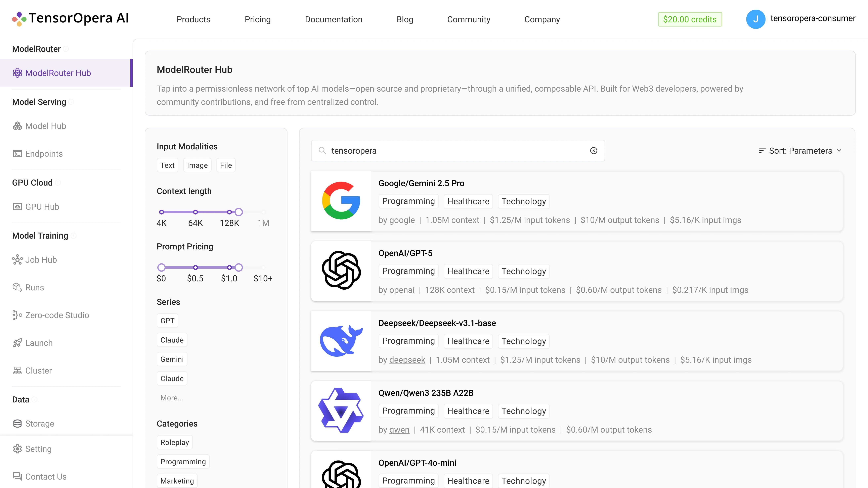Image resolution: width=868 pixels, height=488 pixels.
Task: Click the GPU Hub icon
Action: 17,207
